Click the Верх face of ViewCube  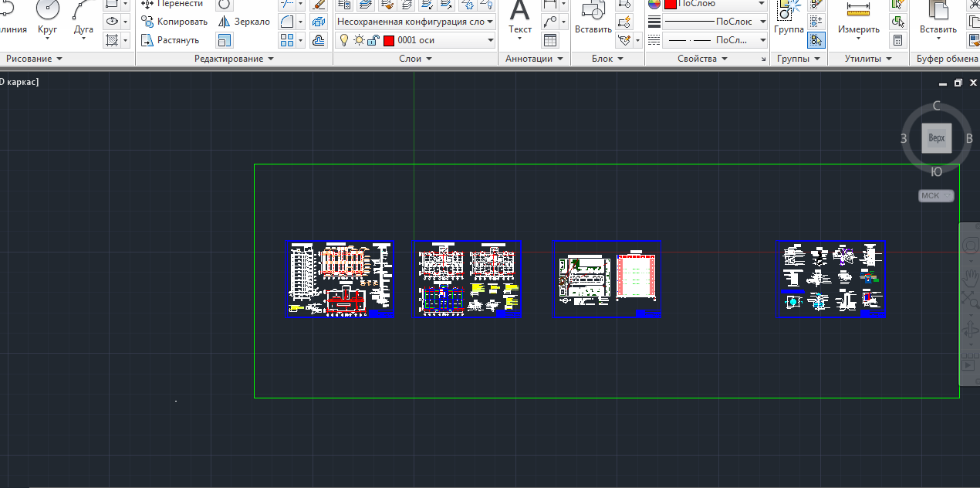coord(936,139)
